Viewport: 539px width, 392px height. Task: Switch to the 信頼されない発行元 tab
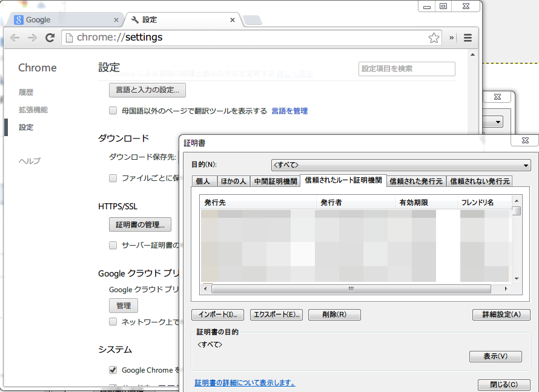tap(480, 181)
